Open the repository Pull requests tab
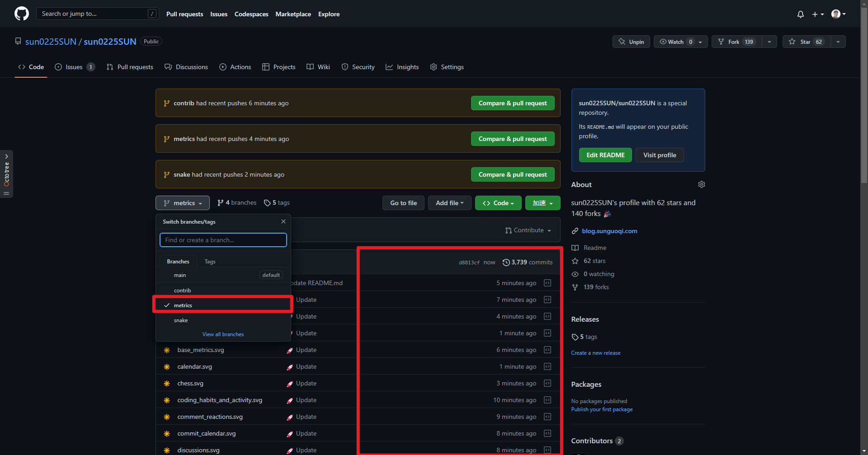This screenshot has width=868, height=455. (x=130, y=67)
